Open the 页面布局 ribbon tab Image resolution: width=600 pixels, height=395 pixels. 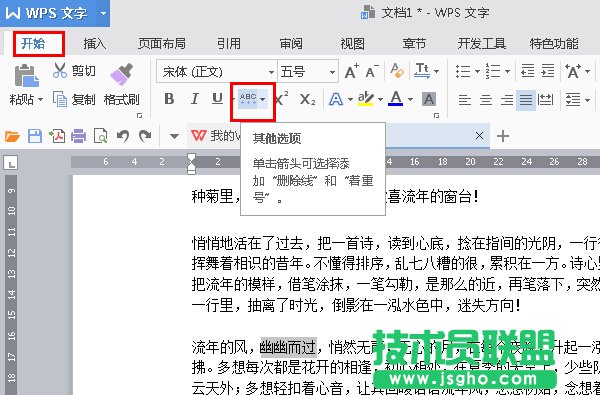(161, 44)
